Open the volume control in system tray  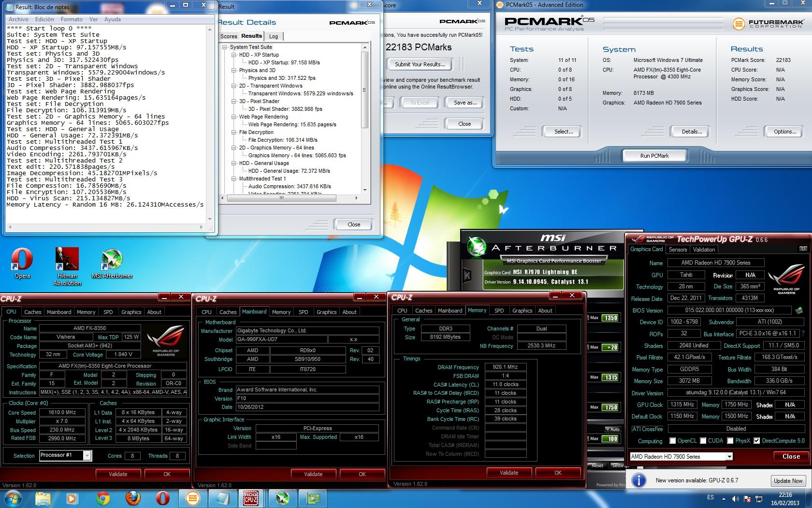pos(735,498)
